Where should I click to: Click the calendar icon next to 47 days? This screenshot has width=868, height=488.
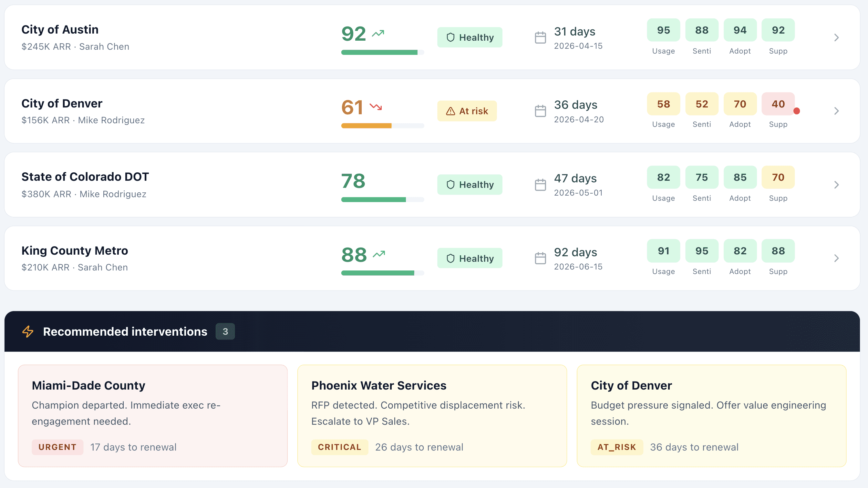[x=540, y=185]
